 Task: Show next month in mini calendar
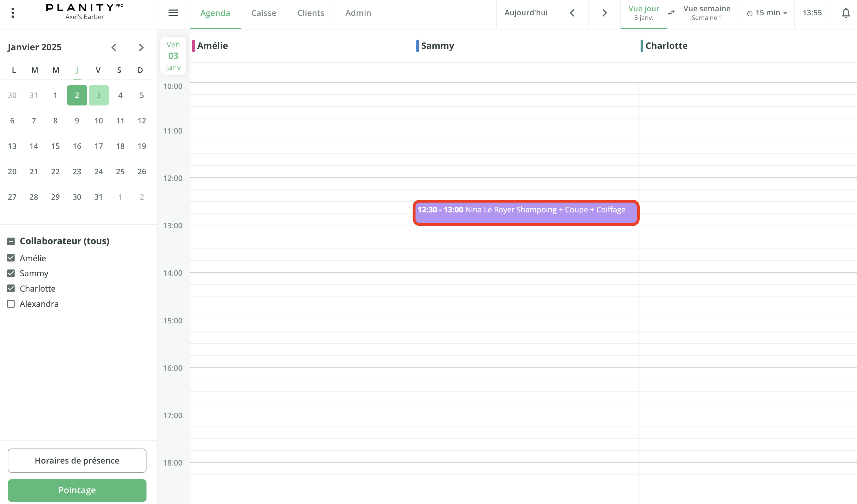pyautogui.click(x=141, y=47)
